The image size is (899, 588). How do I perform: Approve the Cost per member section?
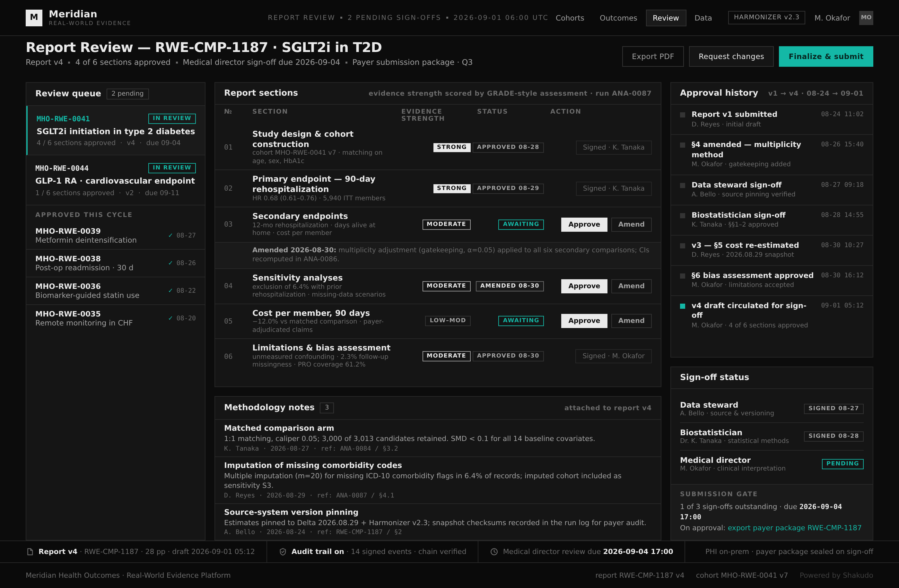pos(584,321)
